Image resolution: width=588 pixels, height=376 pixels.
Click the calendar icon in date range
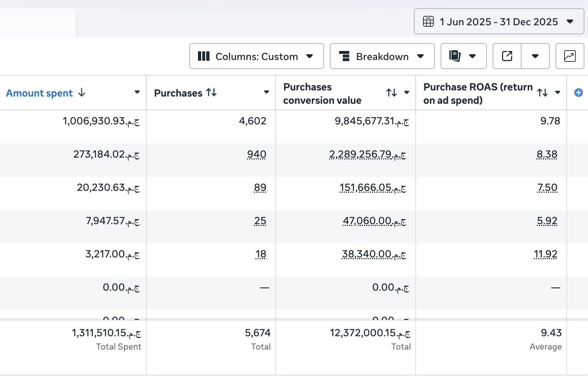(428, 22)
